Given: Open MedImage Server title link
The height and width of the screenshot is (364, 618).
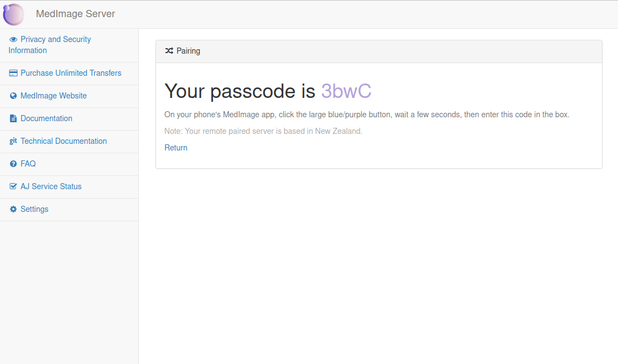Looking at the screenshot, I should (75, 14).
